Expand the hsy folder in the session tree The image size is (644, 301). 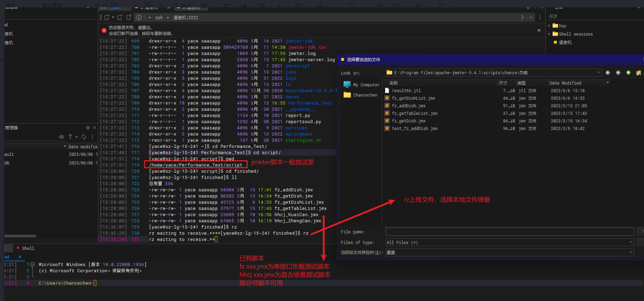coord(549,26)
